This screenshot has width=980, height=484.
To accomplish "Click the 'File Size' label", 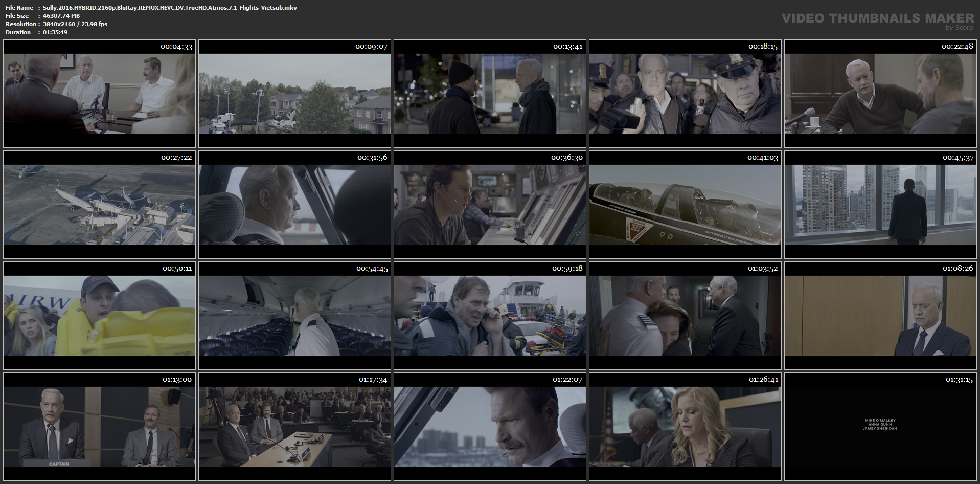I will [x=17, y=16].
